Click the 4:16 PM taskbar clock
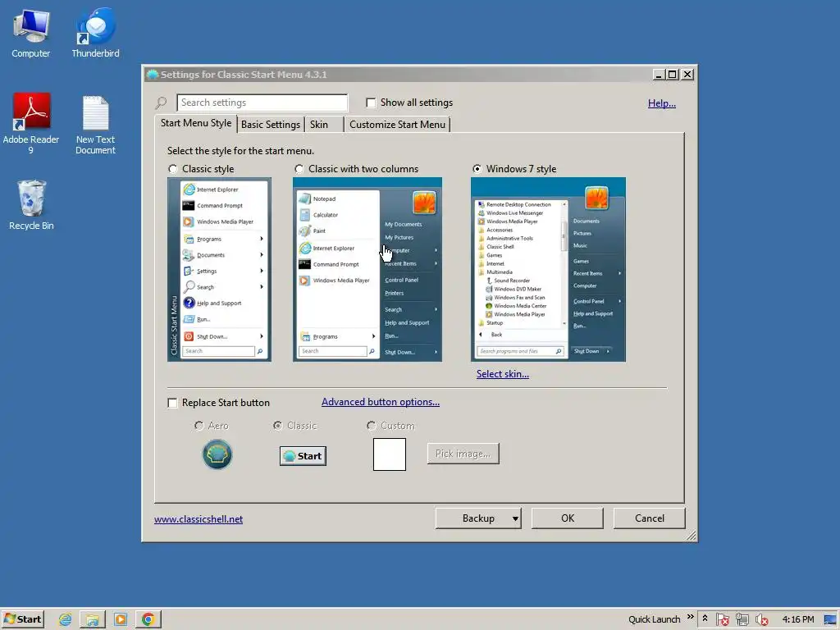This screenshot has height=630, width=840. click(797, 619)
